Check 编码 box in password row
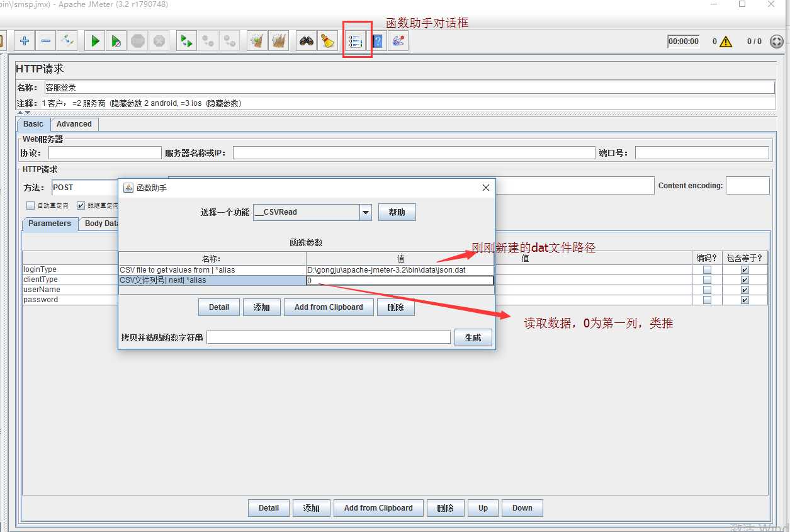Screen dimensions: 790x532 point(707,300)
